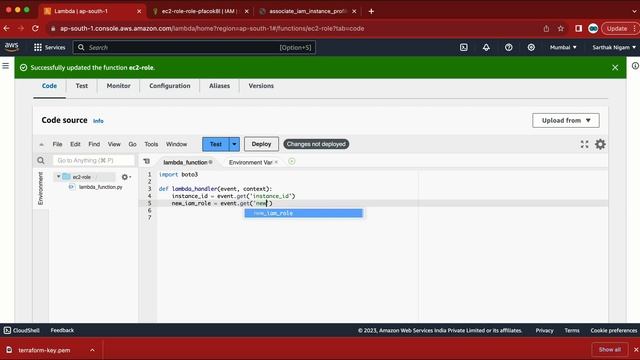
Task: Collapse the ec2-role folder tree
Action: click(x=58, y=176)
